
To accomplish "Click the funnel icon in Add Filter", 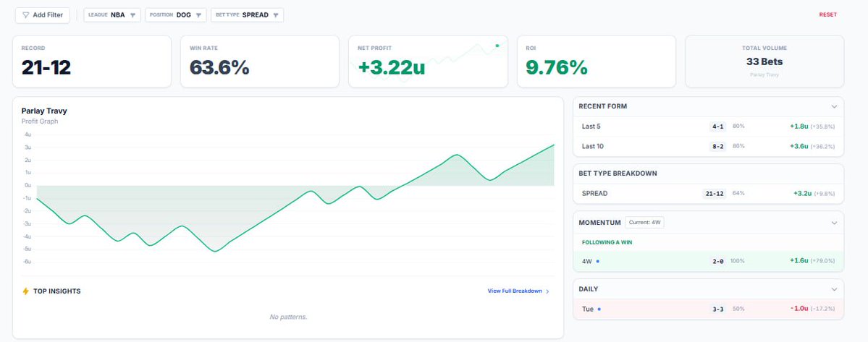I will 26,15.
